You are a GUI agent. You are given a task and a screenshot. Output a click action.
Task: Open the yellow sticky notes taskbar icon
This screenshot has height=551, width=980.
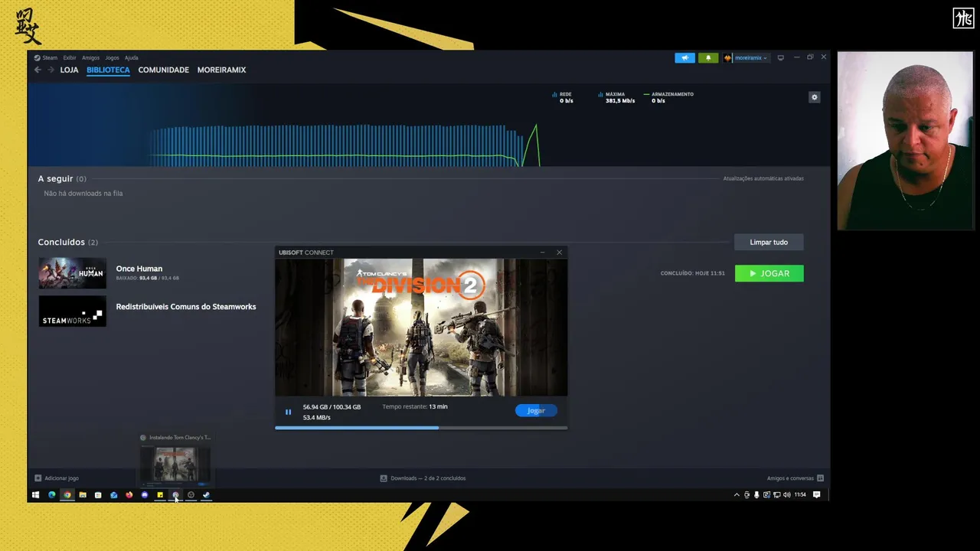[160, 495]
